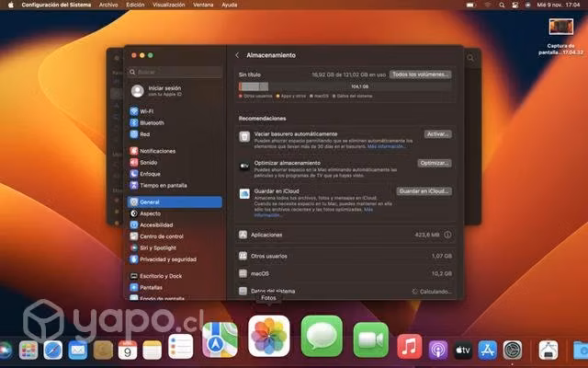
Task: Launch FaceTime from Dock
Action: pyautogui.click(x=371, y=339)
